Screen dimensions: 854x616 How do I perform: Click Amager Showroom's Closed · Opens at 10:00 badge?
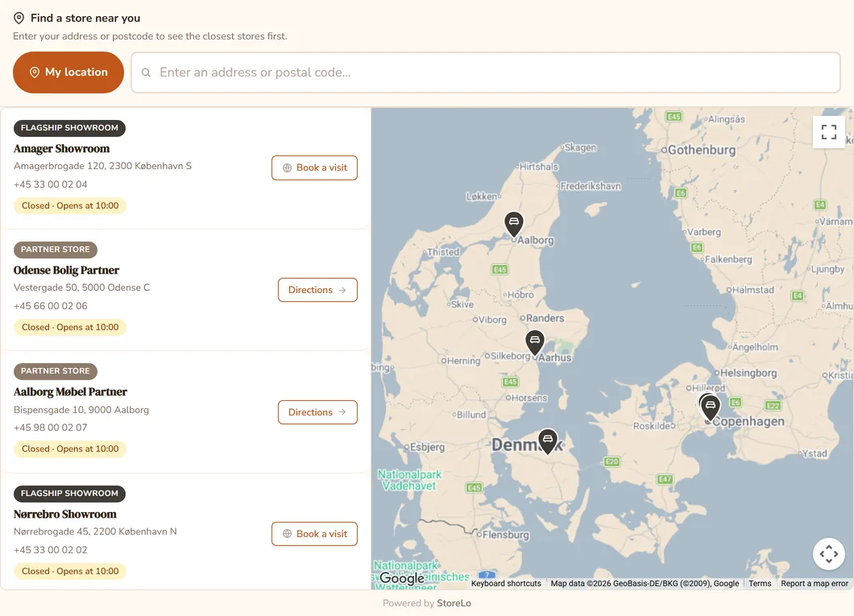coord(70,205)
